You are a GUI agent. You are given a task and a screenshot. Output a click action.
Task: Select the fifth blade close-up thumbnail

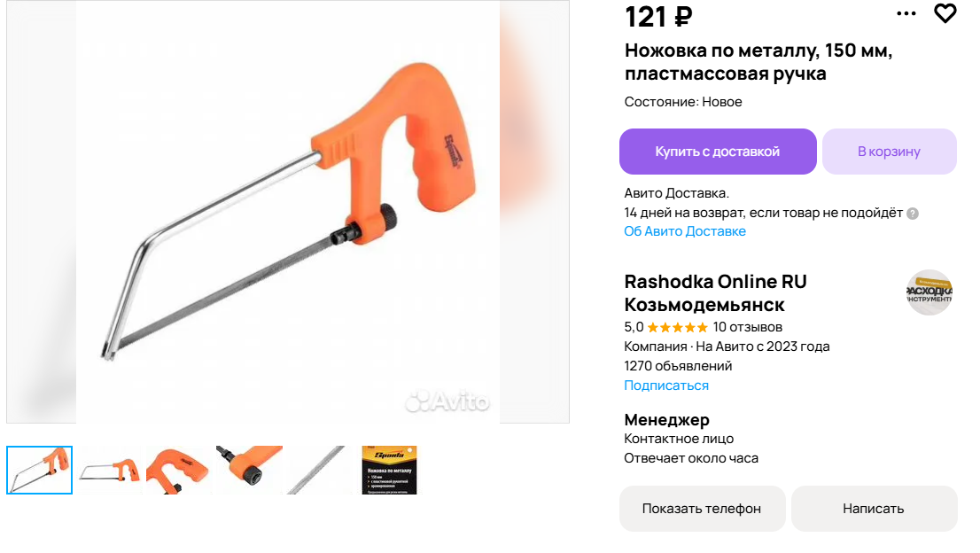pos(319,470)
